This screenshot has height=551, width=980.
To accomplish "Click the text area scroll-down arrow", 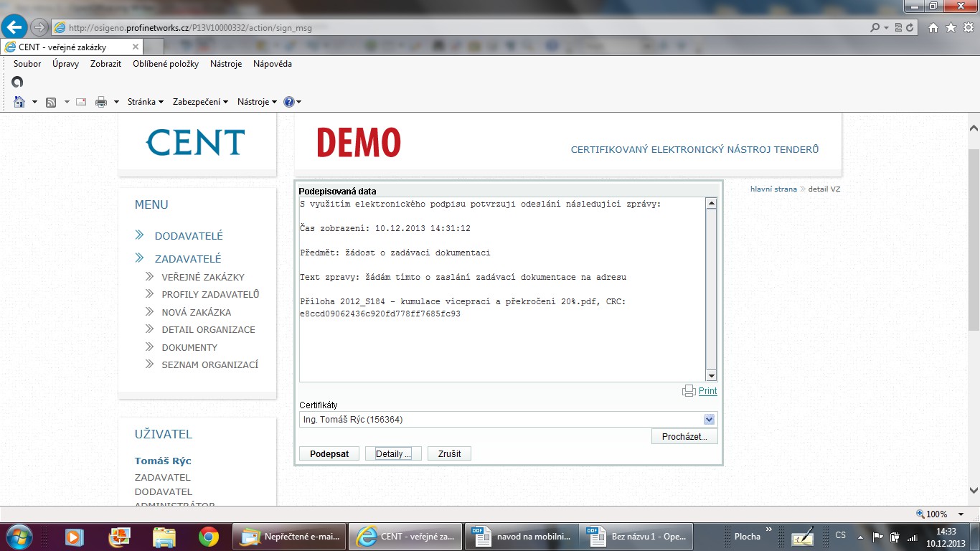I will 712,376.
